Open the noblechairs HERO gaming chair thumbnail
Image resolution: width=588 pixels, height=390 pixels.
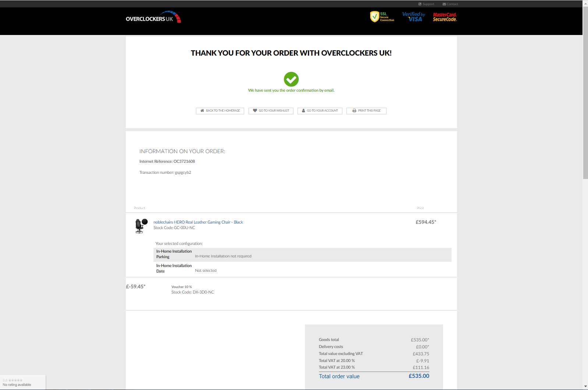click(141, 226)
